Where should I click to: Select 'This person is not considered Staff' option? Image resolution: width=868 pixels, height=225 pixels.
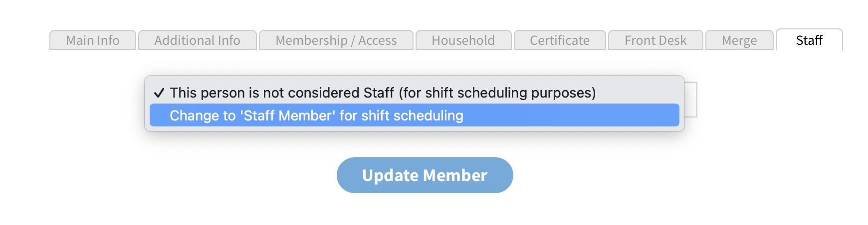382,93
